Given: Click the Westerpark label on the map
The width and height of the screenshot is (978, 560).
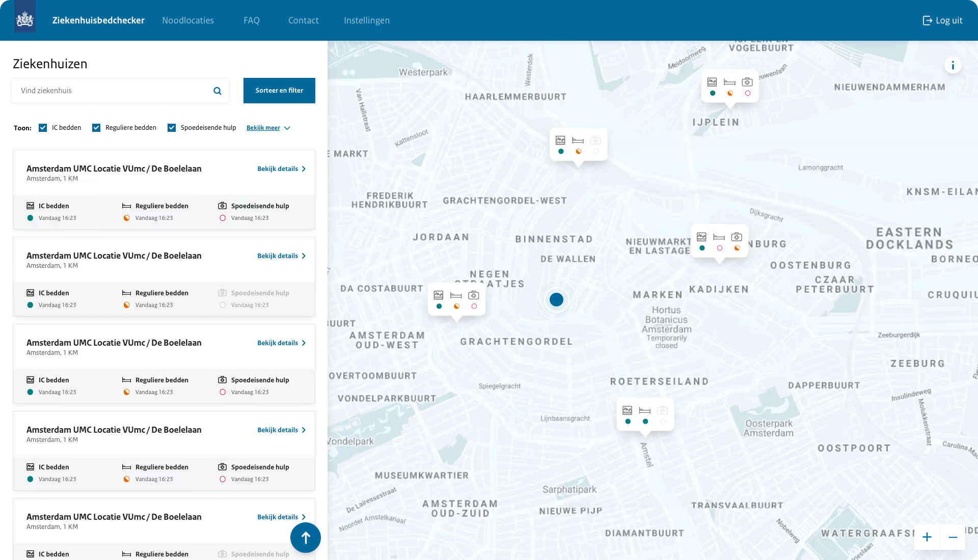Looking at the screenshot, I should coord(423,72).
